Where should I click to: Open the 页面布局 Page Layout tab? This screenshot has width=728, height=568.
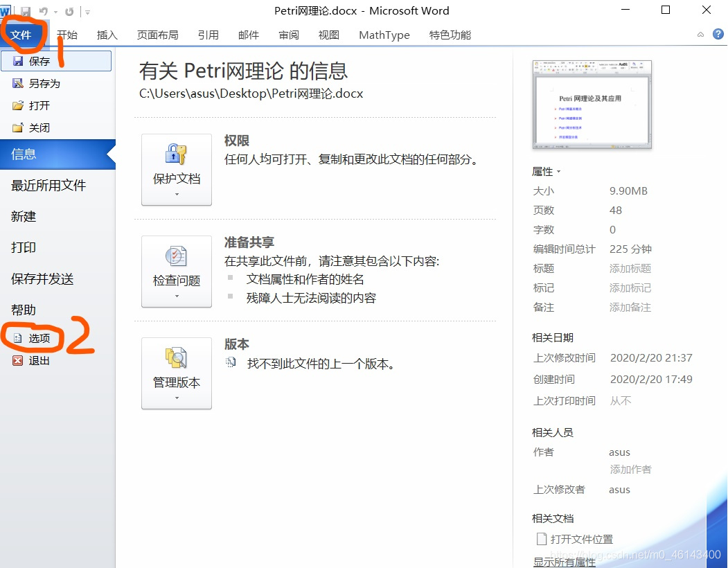tap(158, 35)
